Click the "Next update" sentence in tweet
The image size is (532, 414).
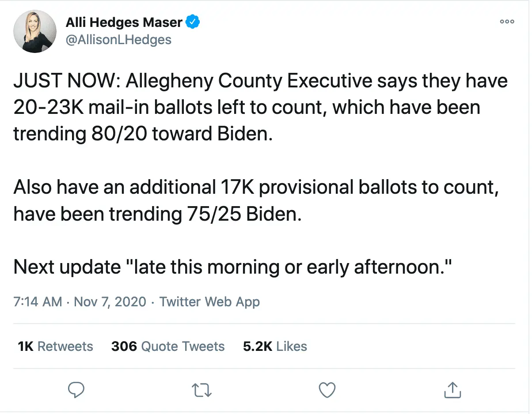[x=232, y=267]
